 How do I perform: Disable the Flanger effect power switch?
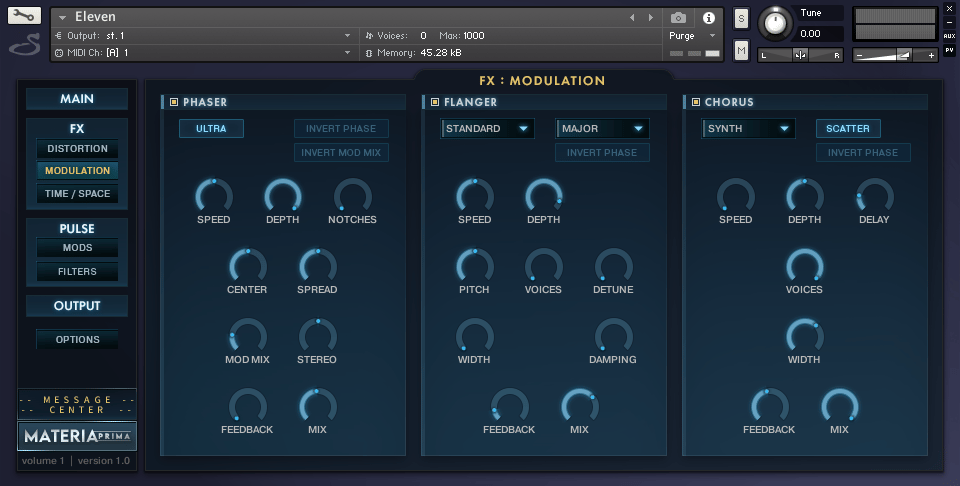pos(435,102)
